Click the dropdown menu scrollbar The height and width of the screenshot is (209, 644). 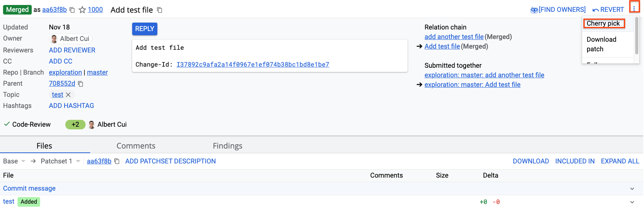click(x=637, y=35)
